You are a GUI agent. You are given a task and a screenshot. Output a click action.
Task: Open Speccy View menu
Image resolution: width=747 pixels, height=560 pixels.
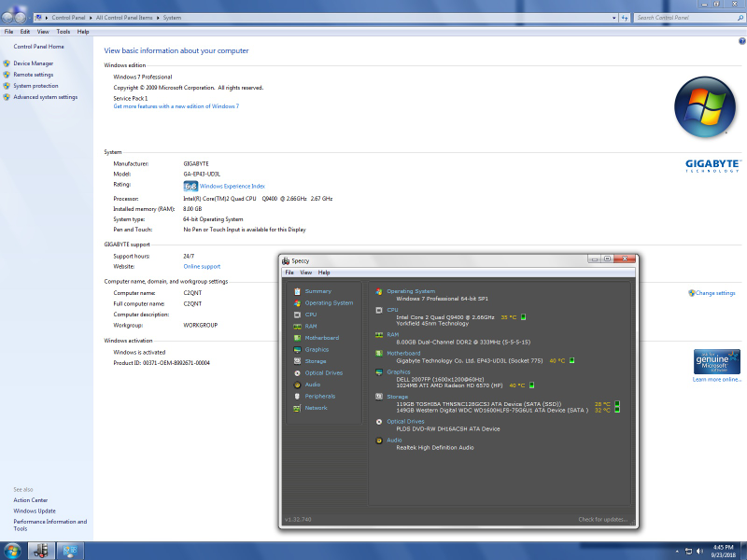click(x=306, y=273)
